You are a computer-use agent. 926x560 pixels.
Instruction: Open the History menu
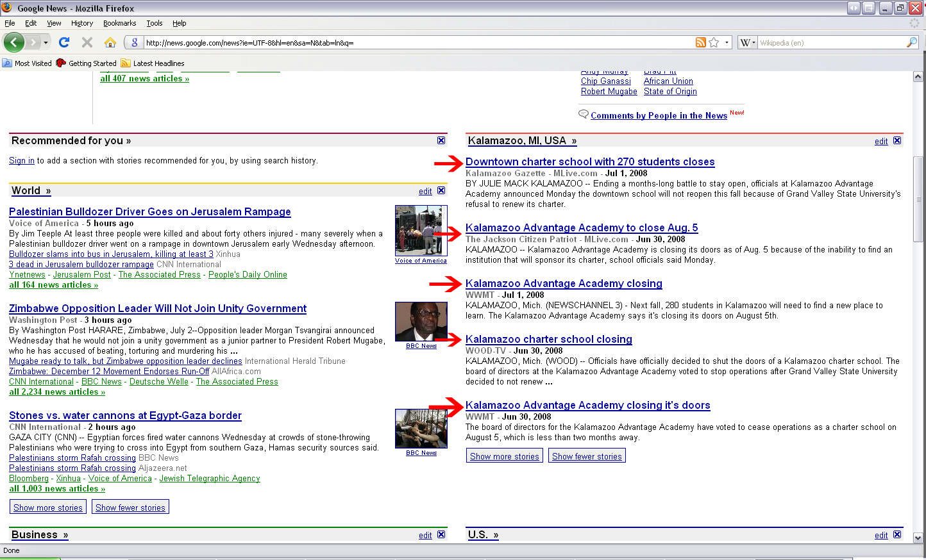pyautogui.click(x=82, y=23)
